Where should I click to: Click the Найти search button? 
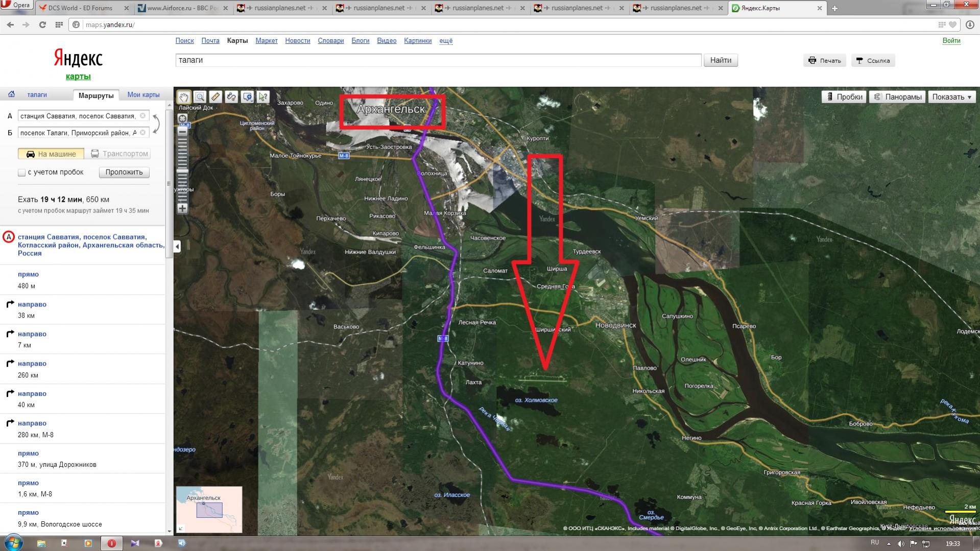point(720,60)
